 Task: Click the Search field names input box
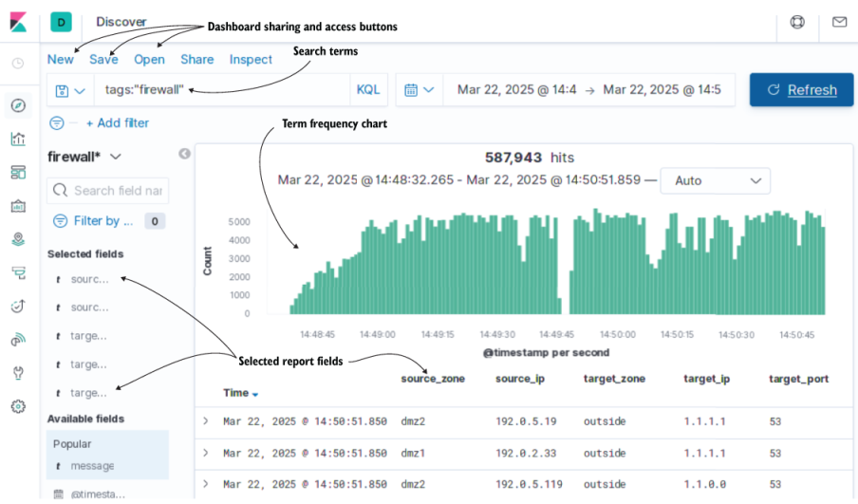[108, 191]
